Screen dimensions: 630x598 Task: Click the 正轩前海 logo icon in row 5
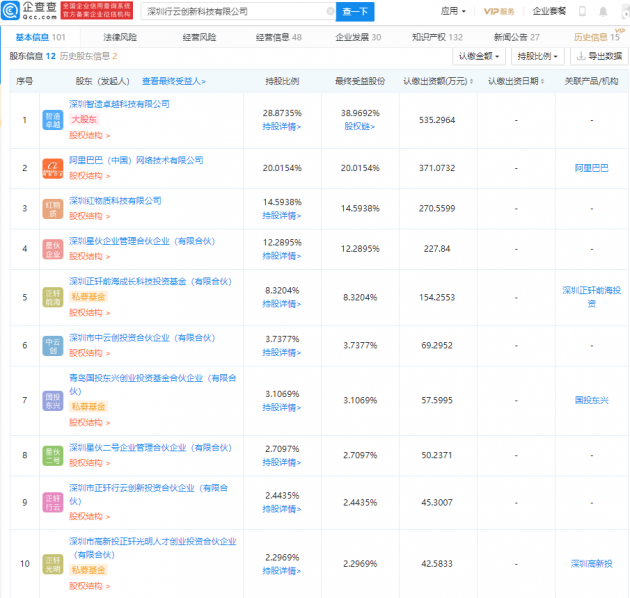[x=53, y=297]
